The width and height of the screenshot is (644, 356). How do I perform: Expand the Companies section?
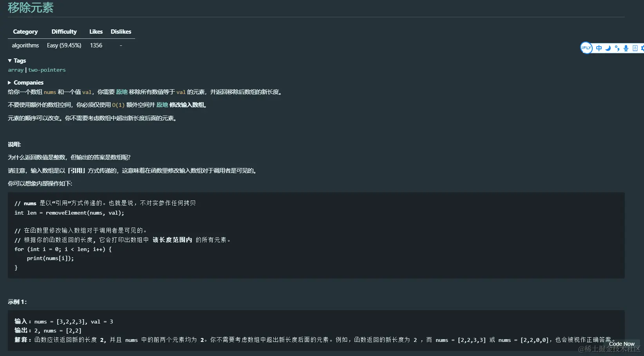25,83
